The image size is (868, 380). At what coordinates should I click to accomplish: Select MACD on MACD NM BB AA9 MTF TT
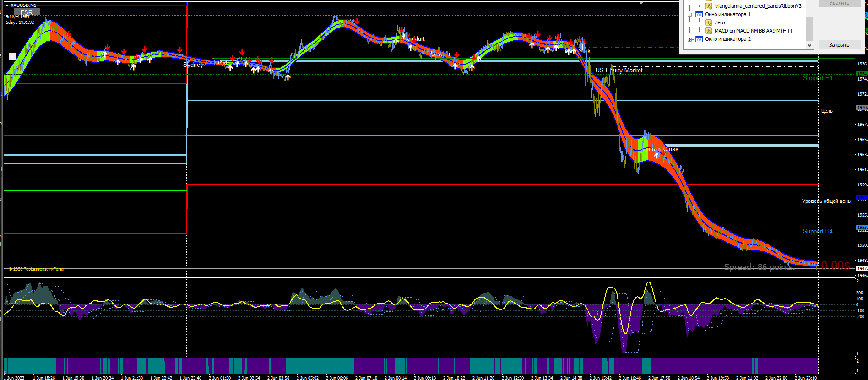click(754, 31)
